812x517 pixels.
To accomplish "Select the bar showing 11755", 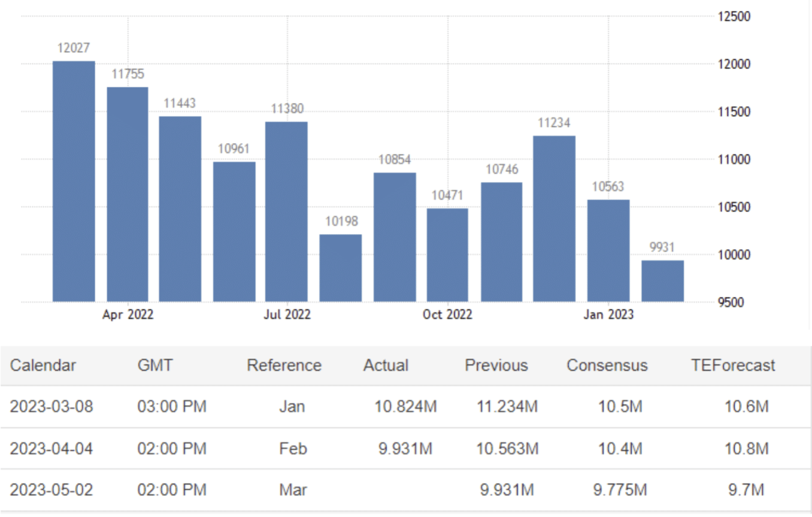I will point(128,194).
